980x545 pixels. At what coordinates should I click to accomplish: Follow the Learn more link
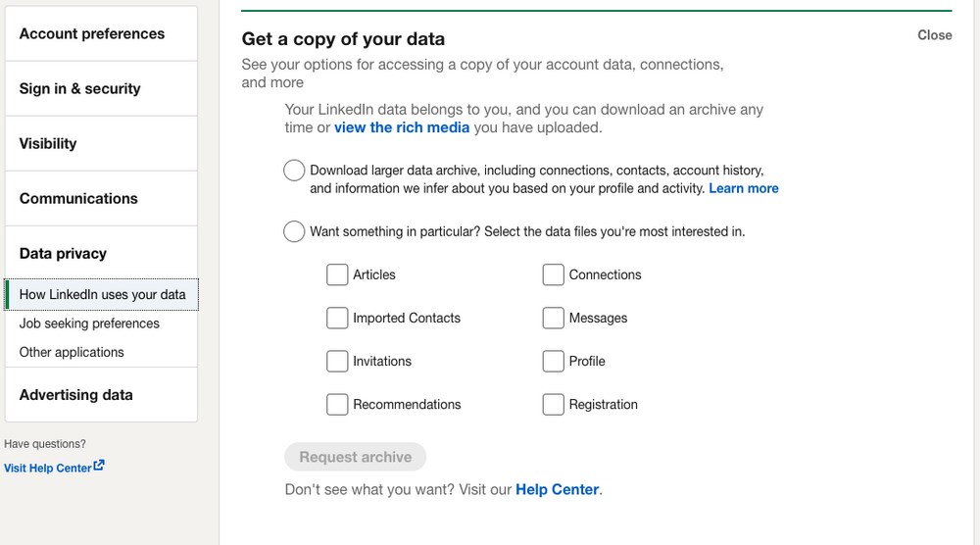743,188
